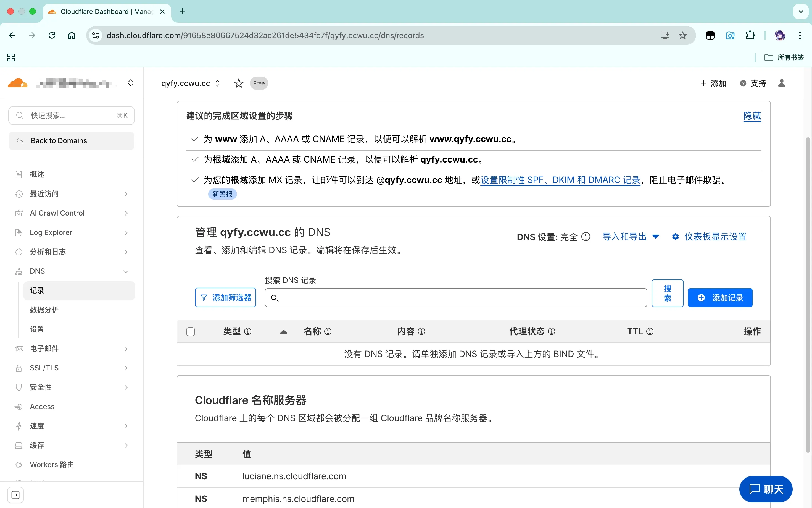Image resolution: width=812 pixels, height=508 pixels.
Task: Click the 添加记录 button
Action: (720, 298)
